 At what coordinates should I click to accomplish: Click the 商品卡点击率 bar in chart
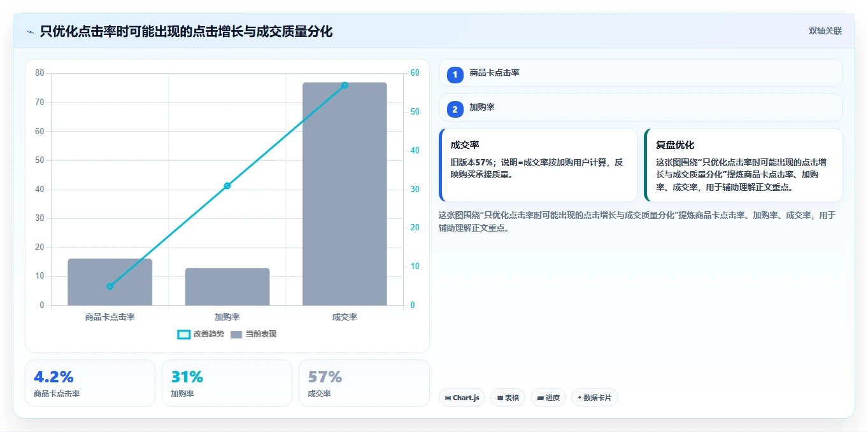coord(110,282)
